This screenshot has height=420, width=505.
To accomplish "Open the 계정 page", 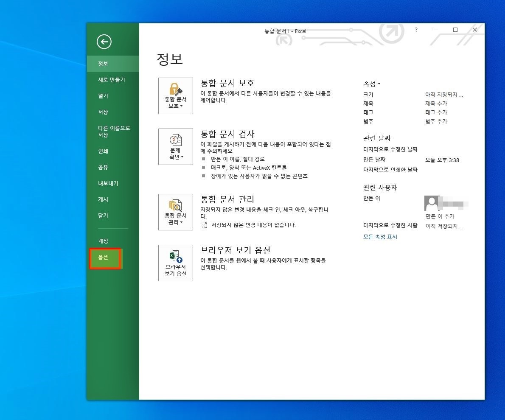I will [x=113, y=241].
